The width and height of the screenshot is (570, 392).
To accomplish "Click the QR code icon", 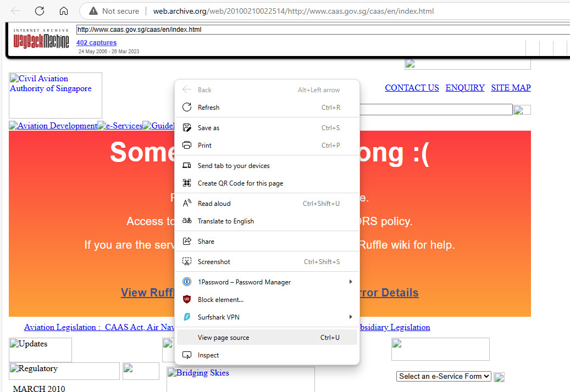I will point(187,183).
